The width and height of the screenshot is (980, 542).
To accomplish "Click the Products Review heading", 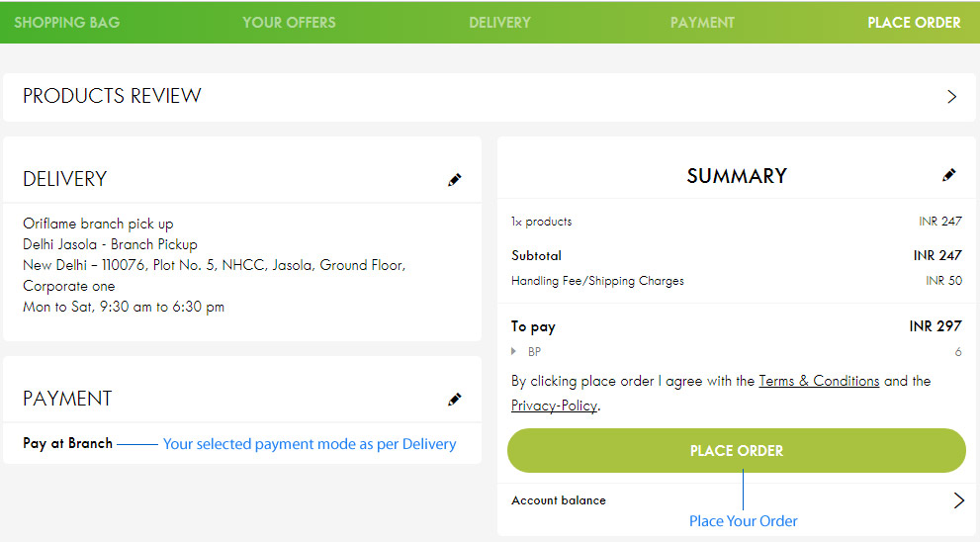I will coord(112,96).
